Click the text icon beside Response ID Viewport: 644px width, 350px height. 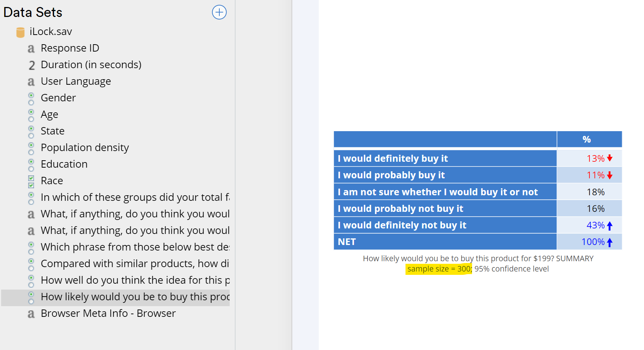[31, 49]
